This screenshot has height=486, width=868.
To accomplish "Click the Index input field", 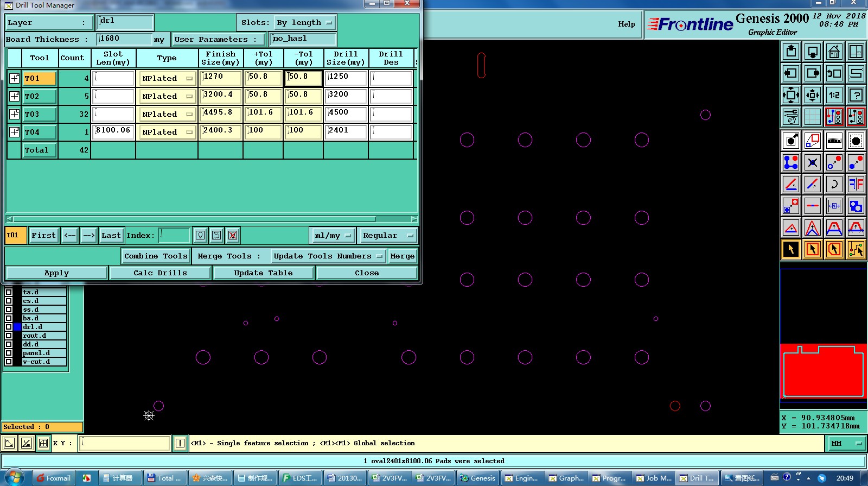I will point(174,235).
